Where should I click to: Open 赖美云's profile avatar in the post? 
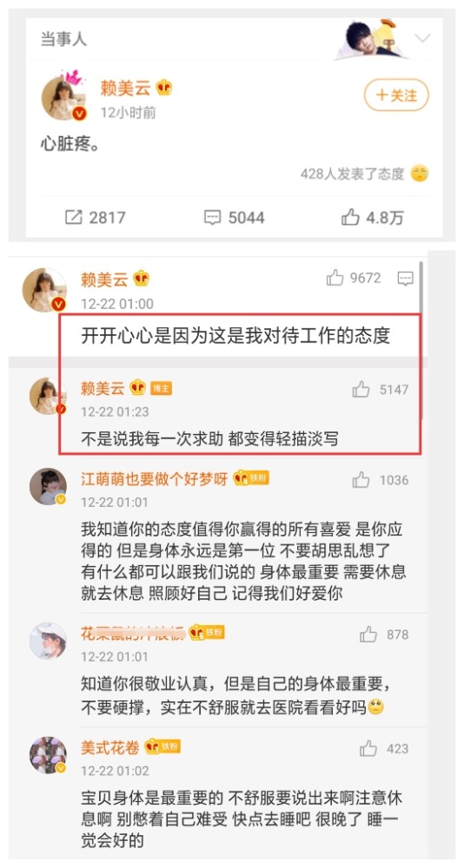[63, 98]
